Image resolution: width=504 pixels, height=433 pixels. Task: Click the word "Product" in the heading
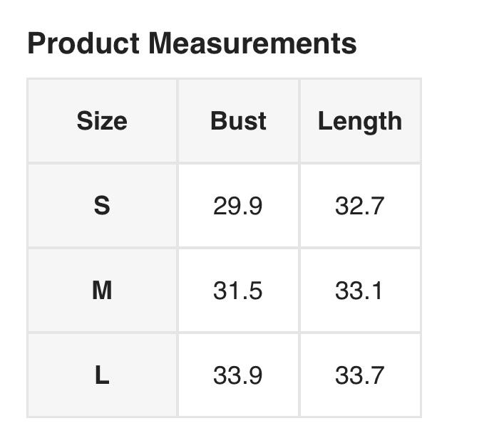(x=83, y=43)
